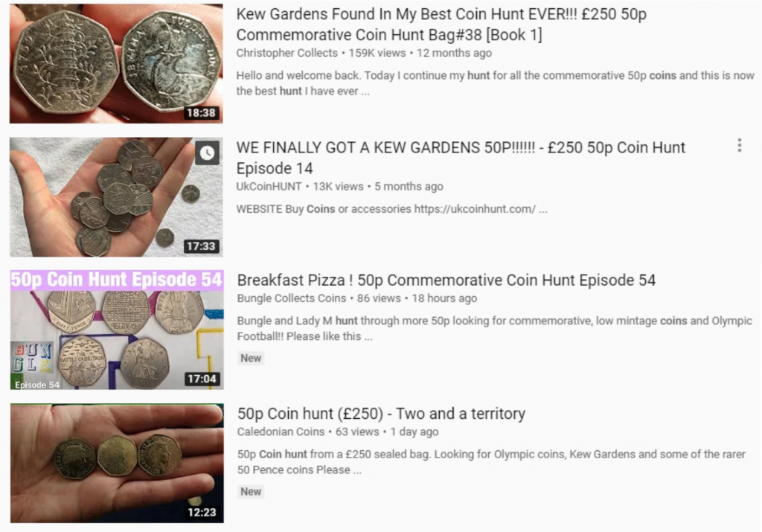This screenshot has width=762, height=532.
Task: Open the Kew Gardens Best Coin Hunt thumbnail
Action: click(x=116, y=63)
